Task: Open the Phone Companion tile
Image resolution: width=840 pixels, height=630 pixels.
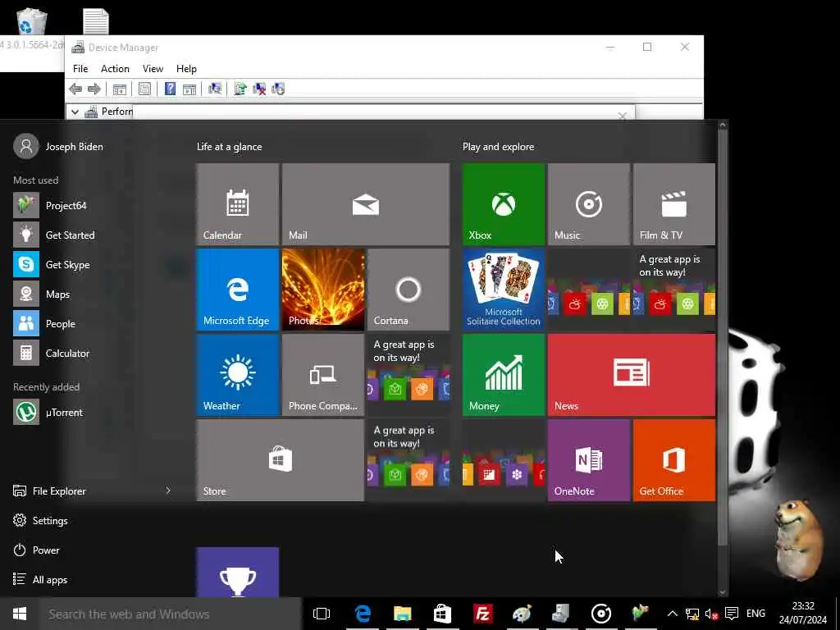Action: tap(323, 374)
